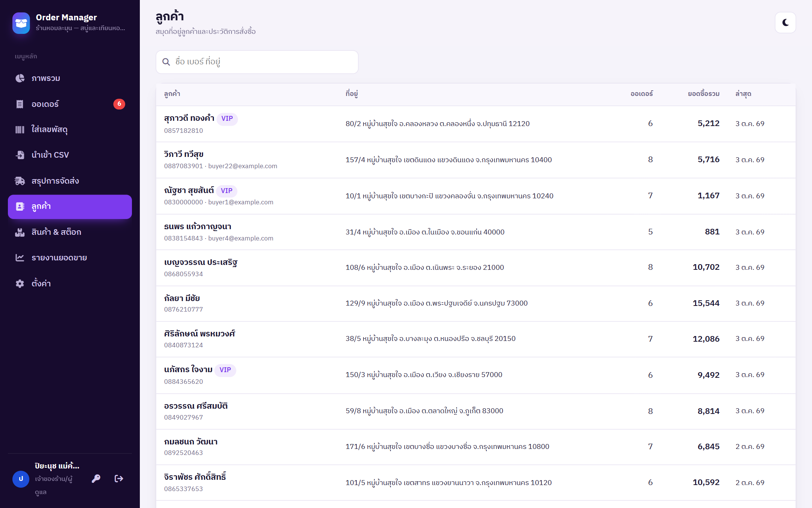Viewport: 812px width, 508px height.
Task: Go to ภาพรวม menu item
Action: coord(70,78)
